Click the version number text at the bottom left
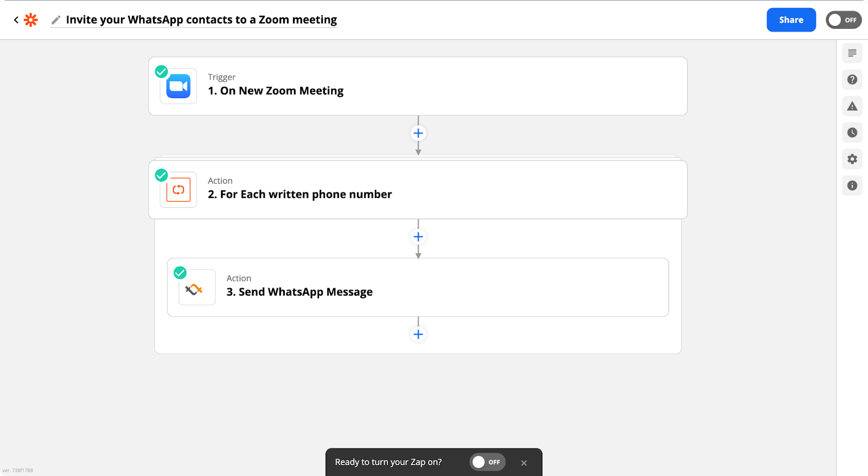The width and height of the screenshot is (868, 476). (x=17, y=471)
